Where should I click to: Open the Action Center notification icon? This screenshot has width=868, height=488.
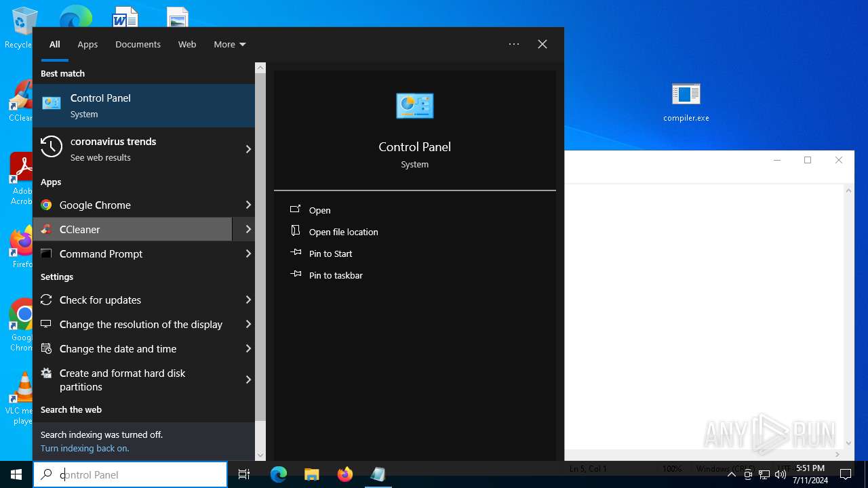pos(846,474)
